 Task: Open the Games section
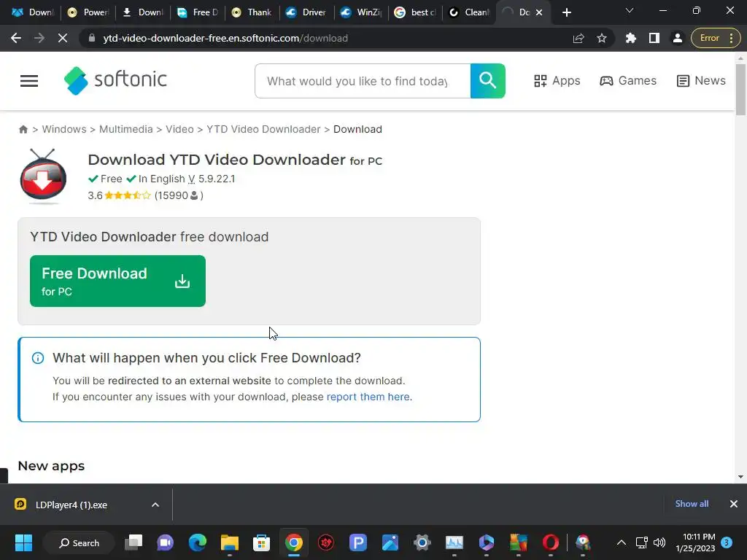628,81
